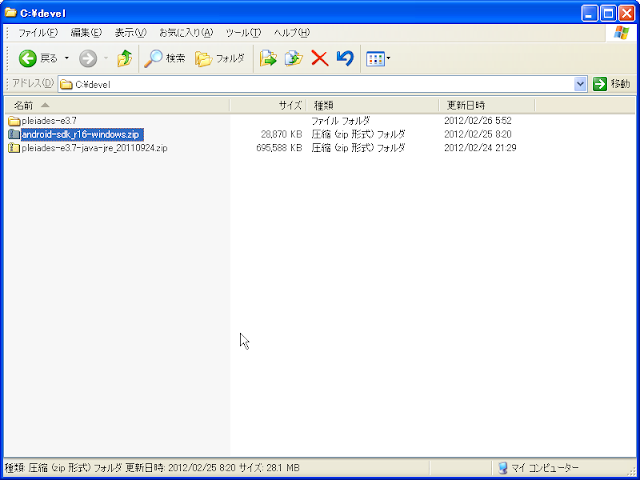640x480 pixels.
Task: Select the pleiades-e3.7 folder icon
Action: [14, 121]
